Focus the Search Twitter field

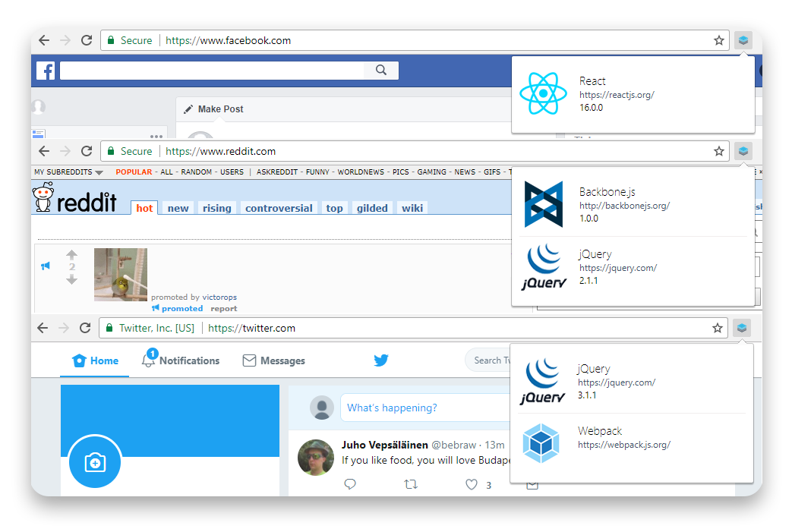(x=488, y=360)
